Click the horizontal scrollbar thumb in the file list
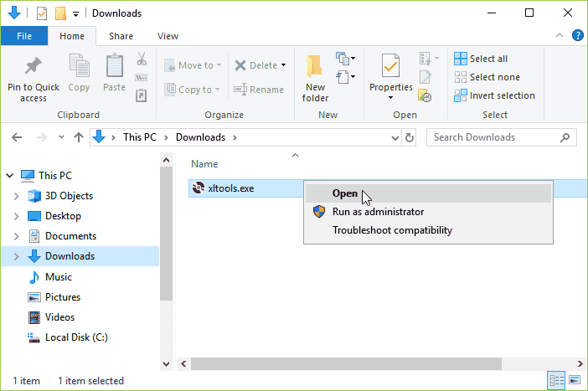This screenshot has height=391, width=588. click(x=346, y=363)
